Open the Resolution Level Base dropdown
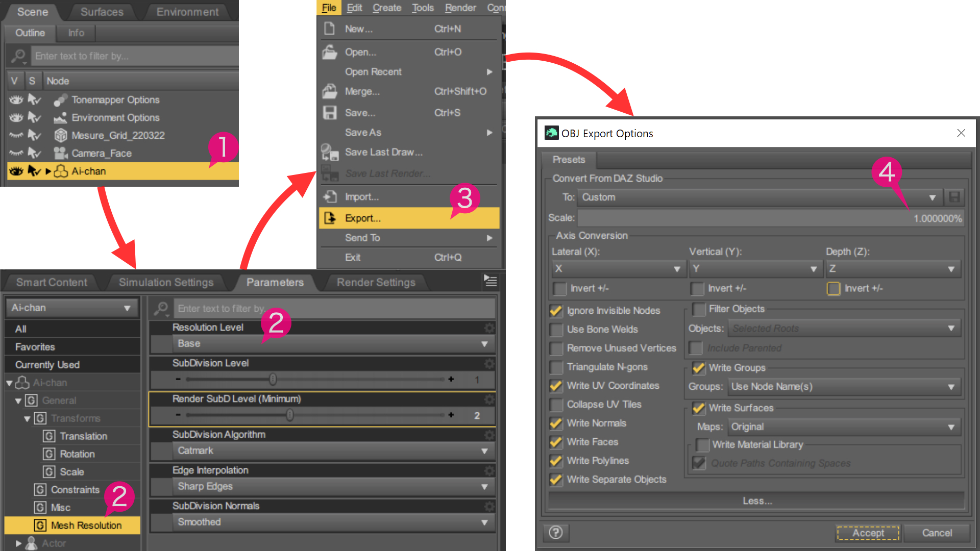 [333, 344]
